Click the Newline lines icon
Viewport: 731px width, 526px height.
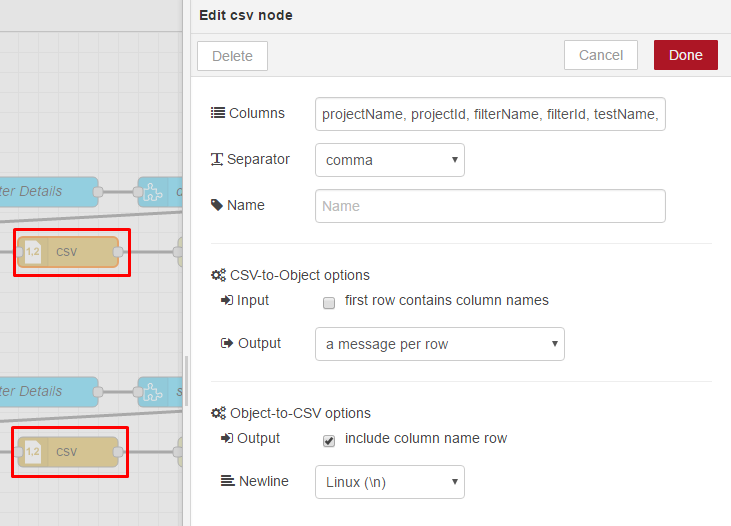[x=228, y=481]
